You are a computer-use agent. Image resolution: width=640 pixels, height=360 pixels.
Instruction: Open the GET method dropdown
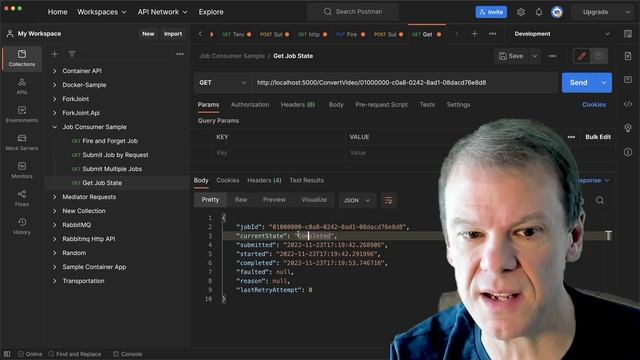click(222, 82)
